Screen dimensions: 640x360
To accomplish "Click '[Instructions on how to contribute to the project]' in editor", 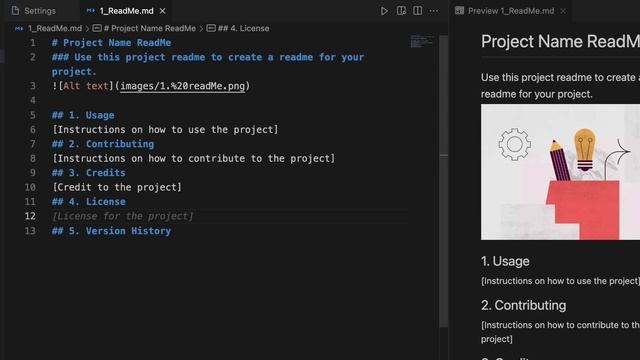I will click(x=193, y=158).
